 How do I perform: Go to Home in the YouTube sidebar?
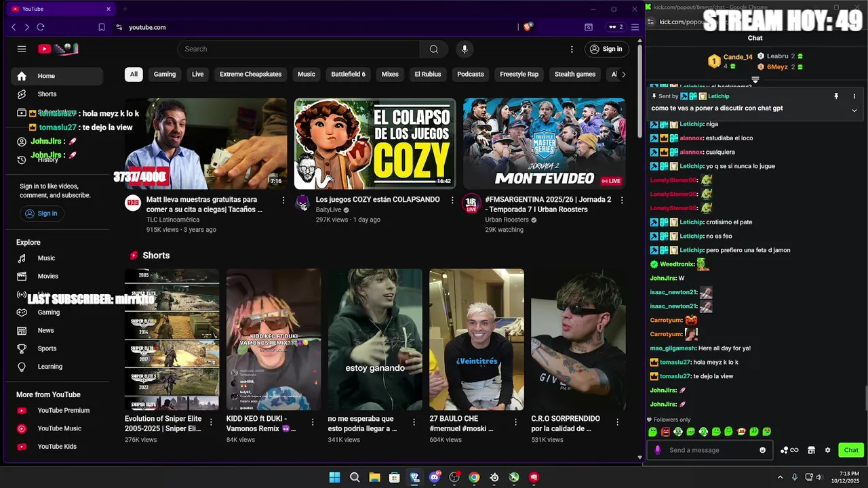click(57, 76)
